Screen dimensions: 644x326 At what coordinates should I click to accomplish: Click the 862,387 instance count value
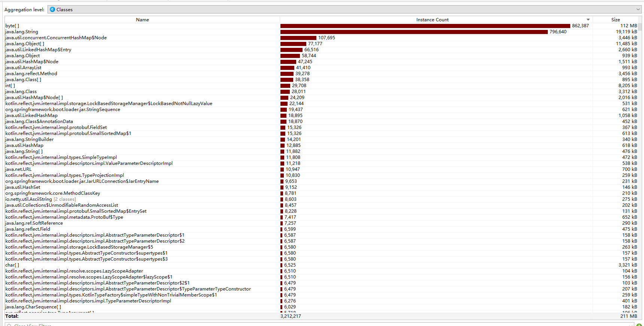pyautogui.click(x=580, y=26)
